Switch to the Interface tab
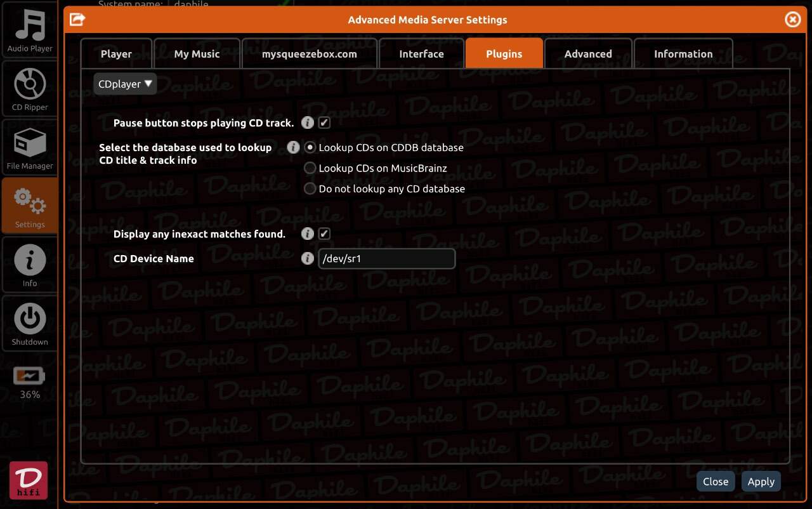The height and width of the screenshot is (509, 812). coord(421,54)
